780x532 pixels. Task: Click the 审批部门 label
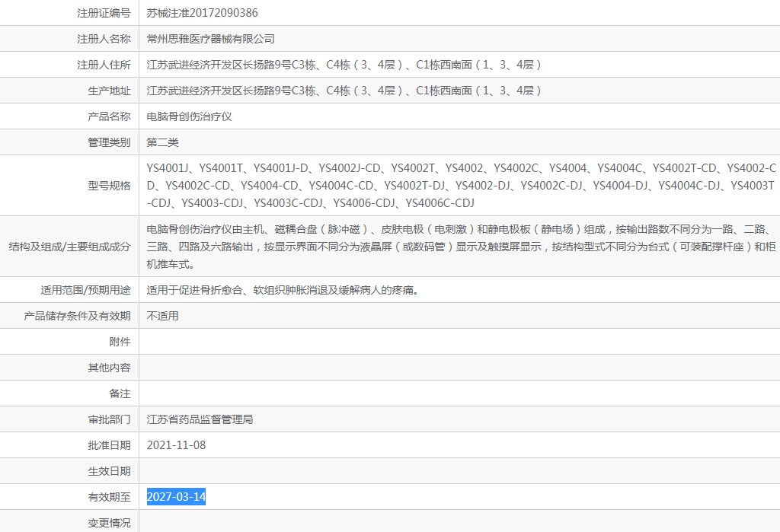tap(109, 419)
